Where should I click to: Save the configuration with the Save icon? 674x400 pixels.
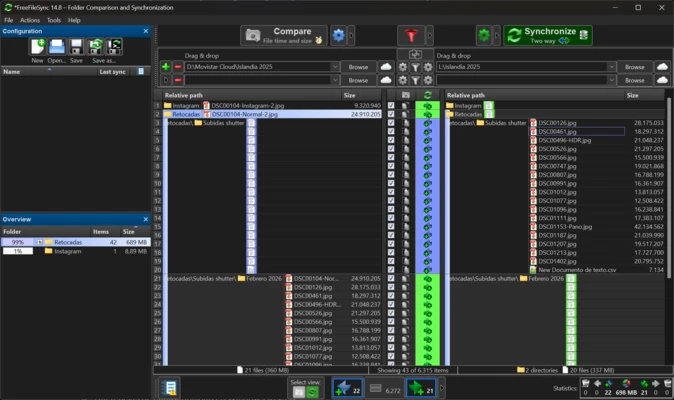pos(76,46)
